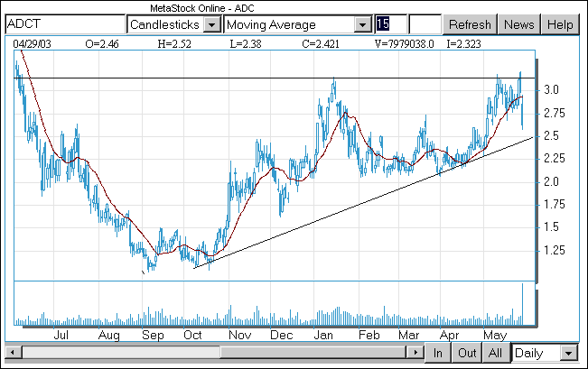The image size is (588, 369).
Task: Click the 04/29/03 date readout
Action: tap(32, 44)
